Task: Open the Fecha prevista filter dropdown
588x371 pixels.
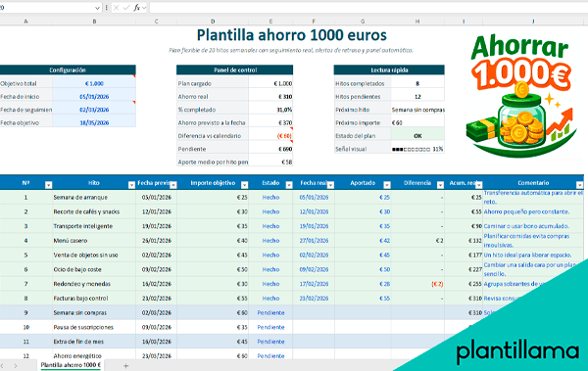Action: [x=172, y=185]
